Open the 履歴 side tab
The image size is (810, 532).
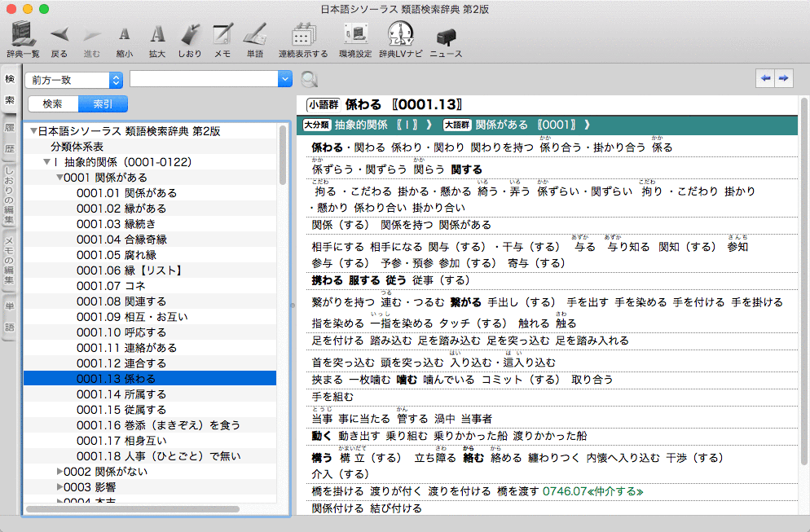pos(10,138)
